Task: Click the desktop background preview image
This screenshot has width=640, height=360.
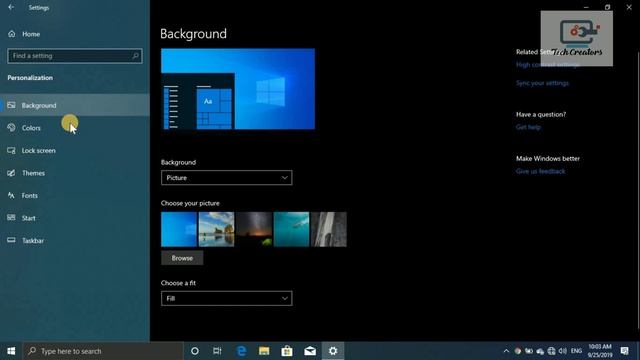Action: click(238, 89)
